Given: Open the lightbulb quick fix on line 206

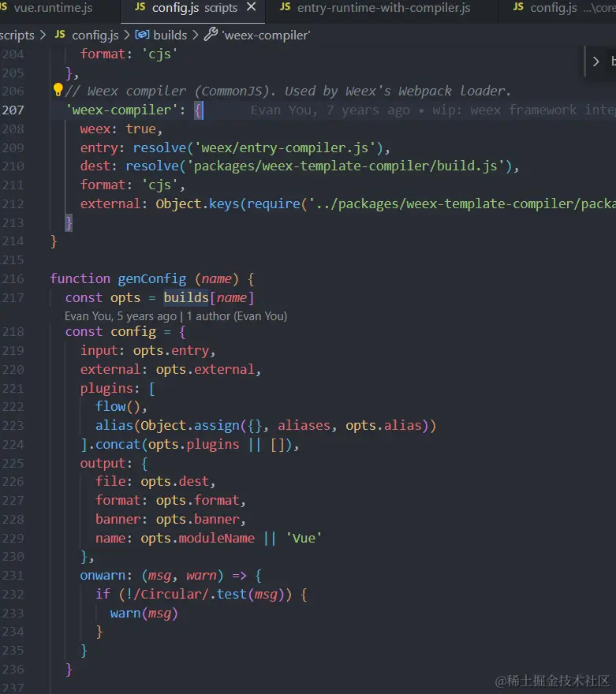Looking at the screenshot, I should [58, 89].
